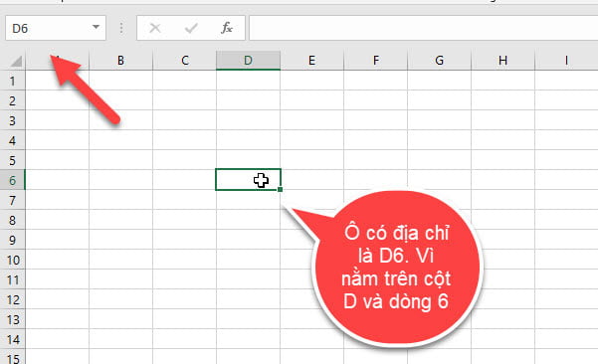Select row 6 header
The height and width of the screenshot is (364, 598).
pos(13,180)
